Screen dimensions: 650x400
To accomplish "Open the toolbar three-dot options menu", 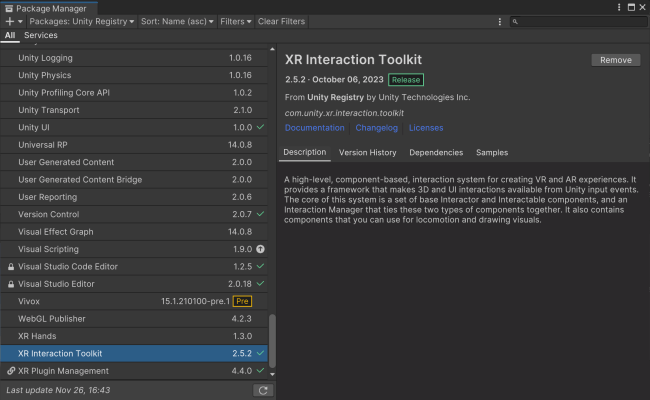I will pyautogui.click(x=500, y=22).
